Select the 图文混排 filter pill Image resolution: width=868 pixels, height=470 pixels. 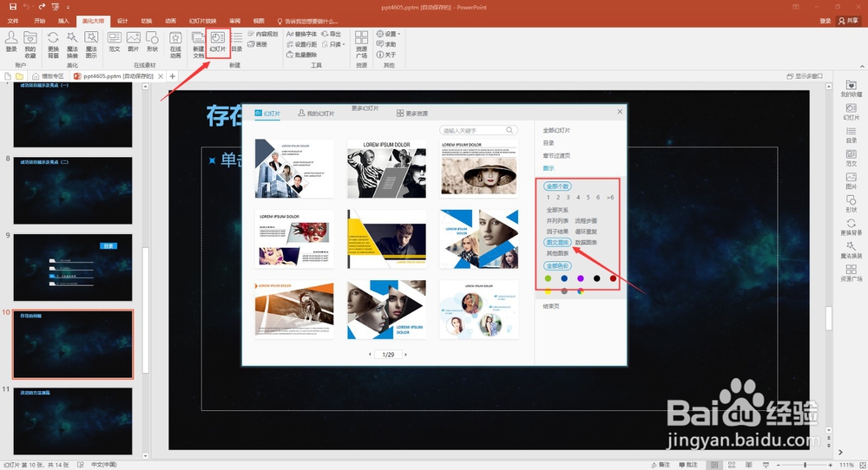coord(557,242)
